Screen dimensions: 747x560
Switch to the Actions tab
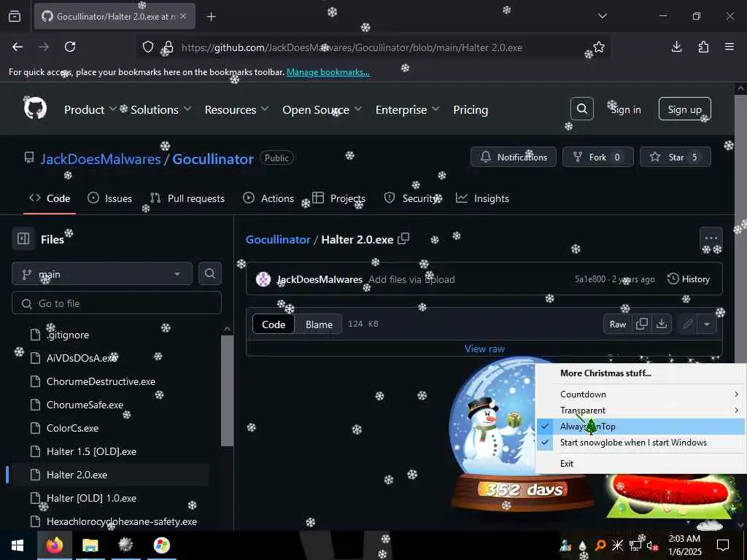point(268,198)
